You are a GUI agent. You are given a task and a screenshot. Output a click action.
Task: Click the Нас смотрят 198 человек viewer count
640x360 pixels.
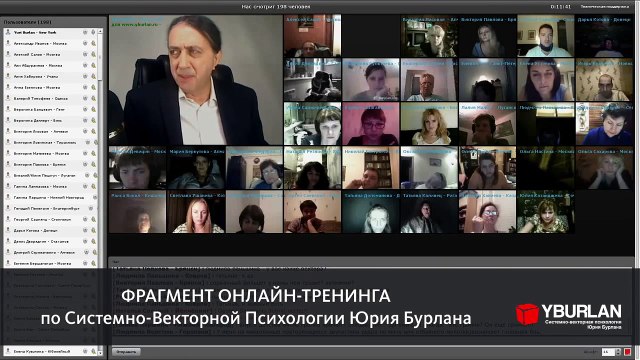pos(276,7)
